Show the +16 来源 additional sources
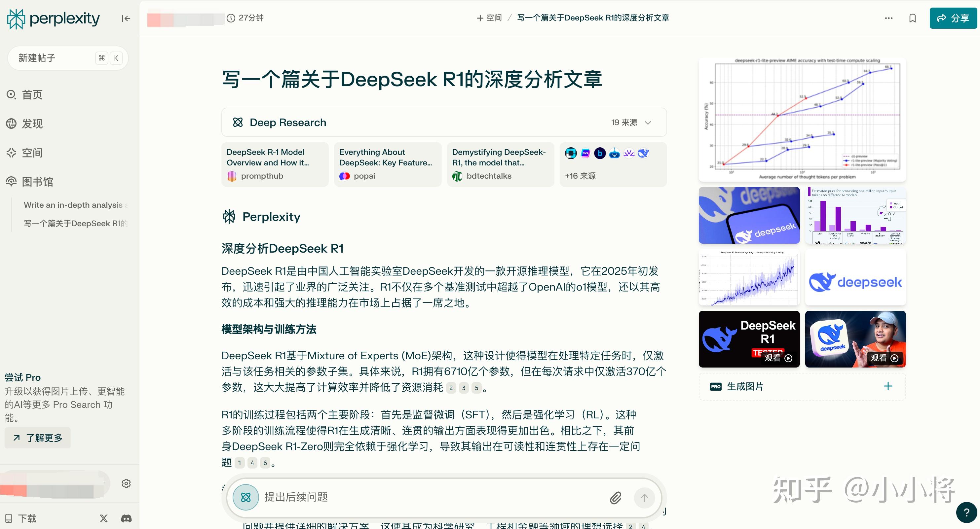This screenshot has height=529, width=980. [613, 164]
